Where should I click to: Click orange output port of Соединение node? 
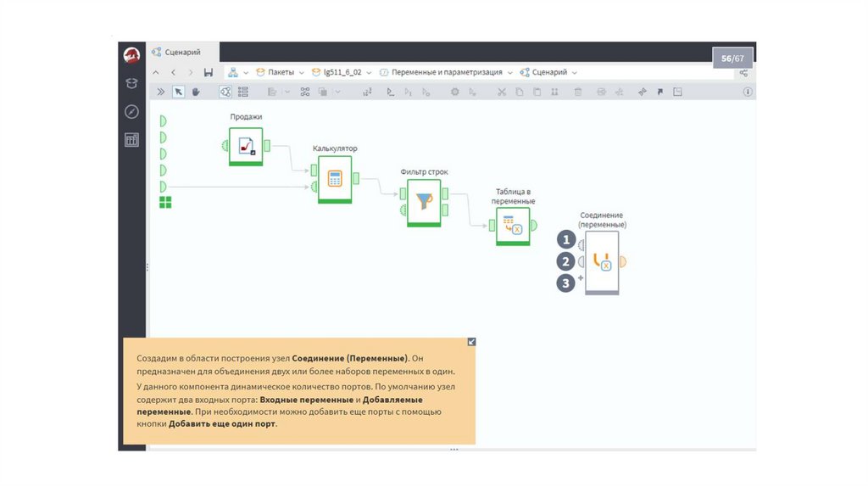(623, 261)
